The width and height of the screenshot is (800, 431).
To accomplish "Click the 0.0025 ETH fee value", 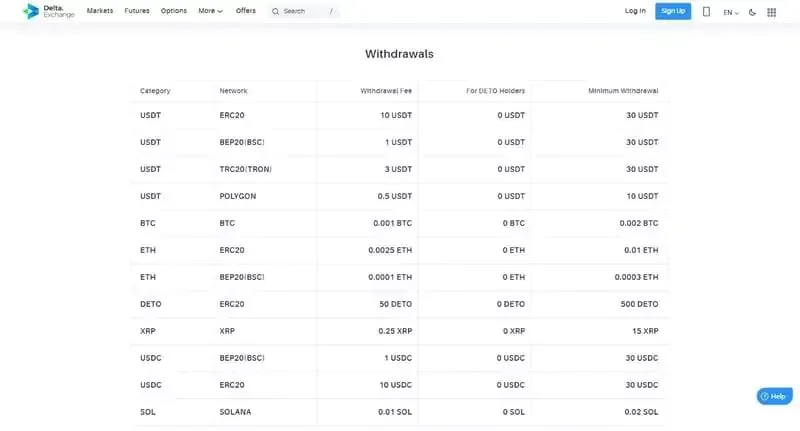I will 390,250.
